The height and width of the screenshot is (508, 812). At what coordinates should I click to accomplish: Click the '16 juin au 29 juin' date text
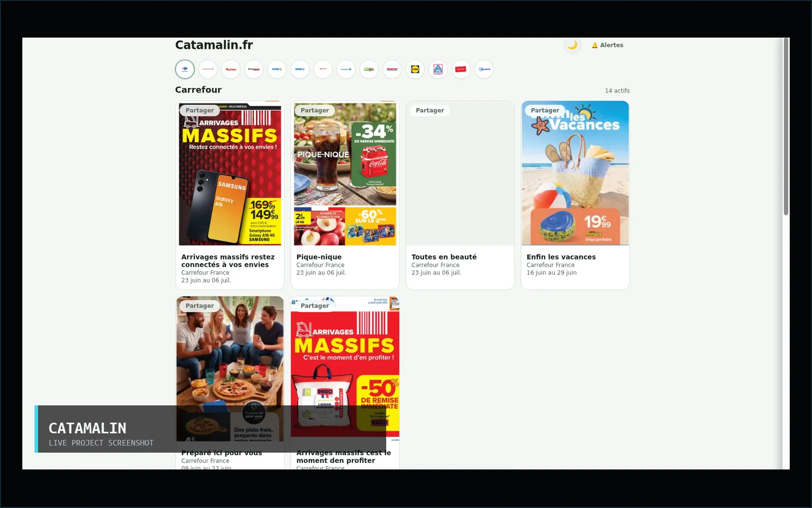[552, 273]
